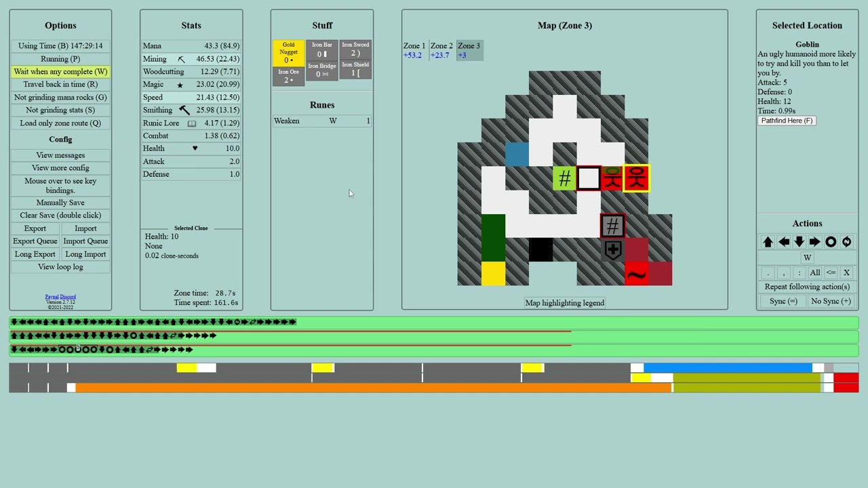The image size is (868, 488).
Task: Click Long Import
Action: click(x=85, y=254)
